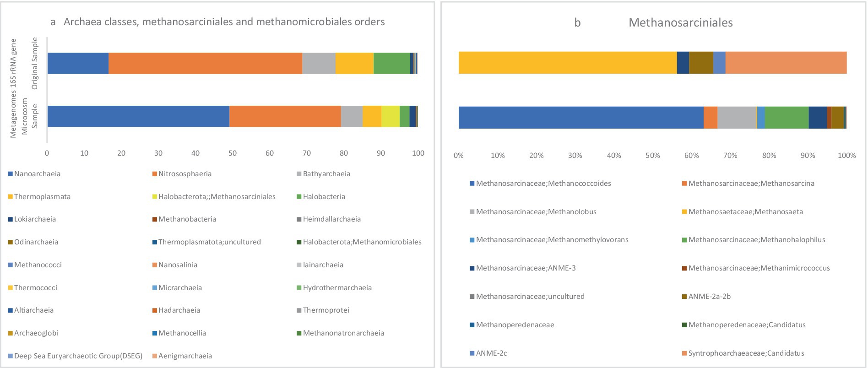Click the 'Hadarchaeia' legend label
Image resolution: width=868 pixels, height=368 pixels.
coord(179,310)
